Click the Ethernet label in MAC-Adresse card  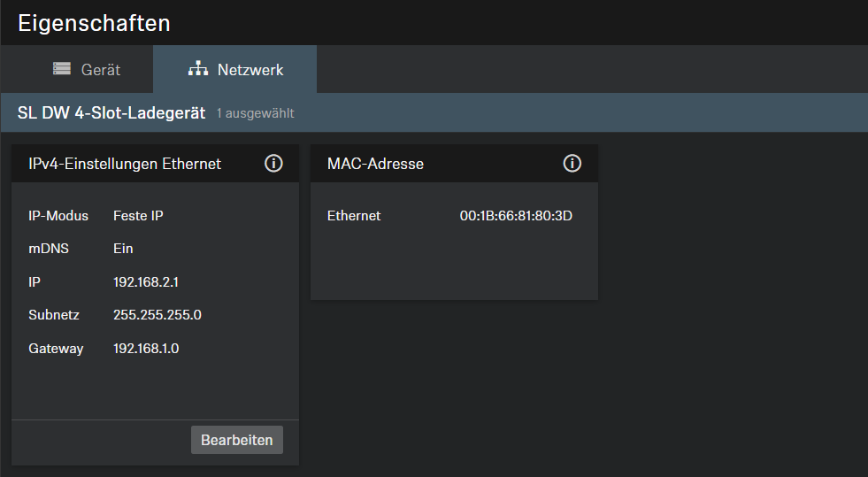354,215
